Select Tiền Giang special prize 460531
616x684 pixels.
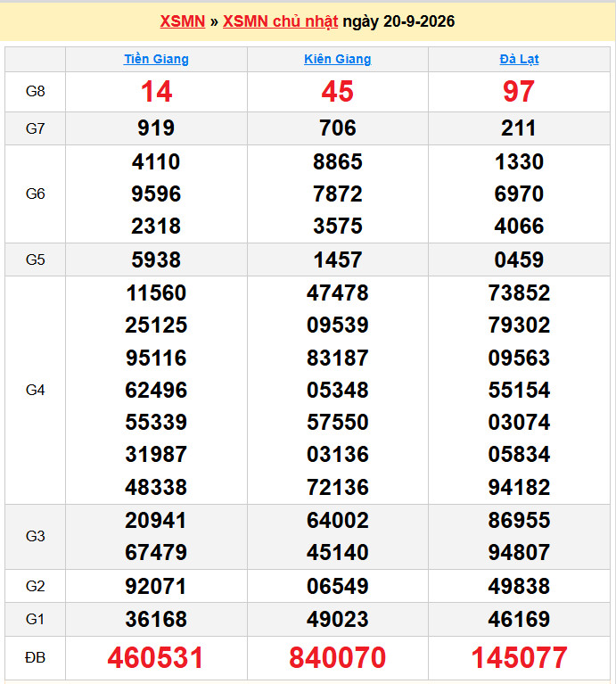tap(156, 657)
